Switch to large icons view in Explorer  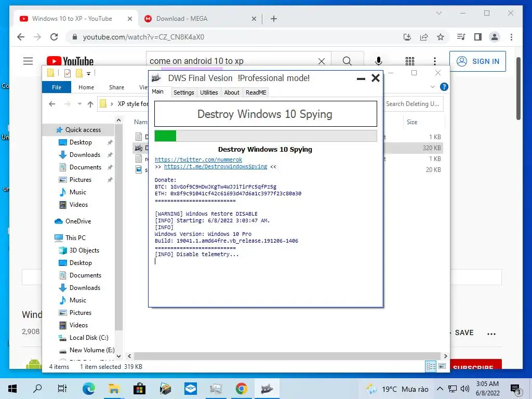tap(442, 366)
